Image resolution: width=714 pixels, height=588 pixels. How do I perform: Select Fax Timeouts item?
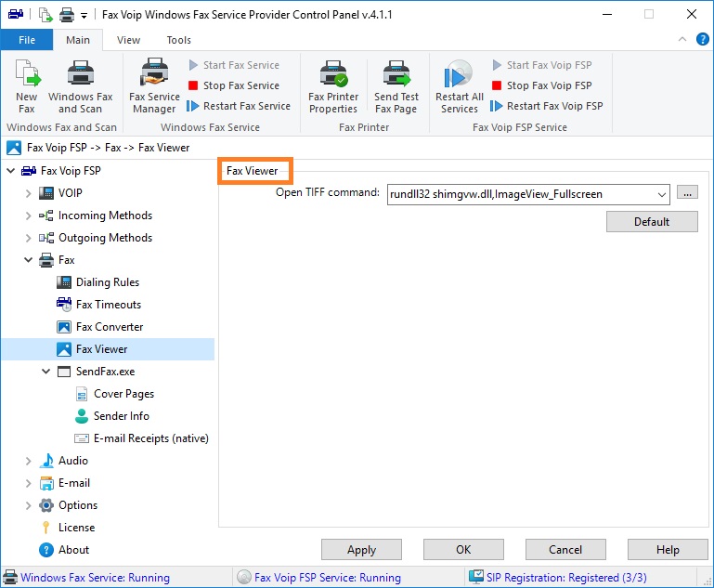click(109, 305)
